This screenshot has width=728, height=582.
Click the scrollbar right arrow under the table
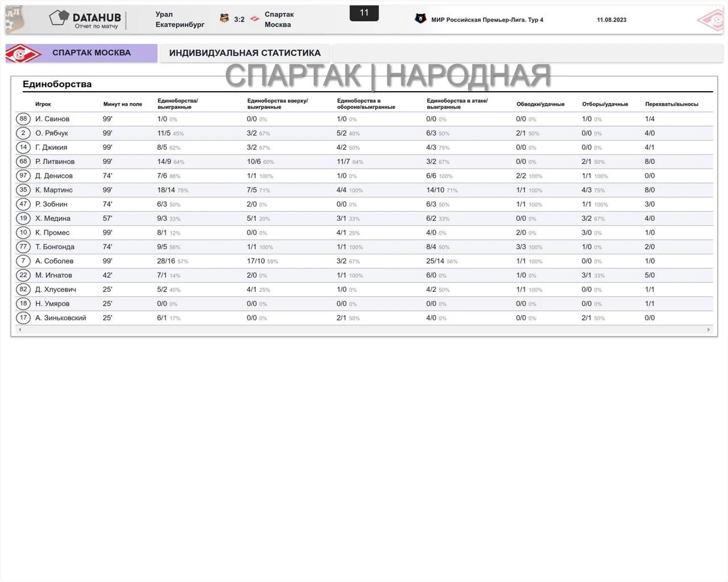tap(708, 330)
